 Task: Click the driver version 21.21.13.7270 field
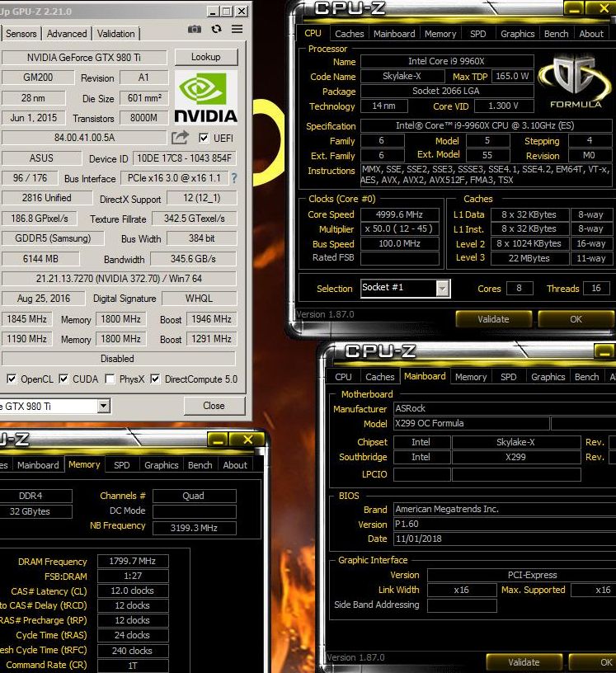point(119,279)
